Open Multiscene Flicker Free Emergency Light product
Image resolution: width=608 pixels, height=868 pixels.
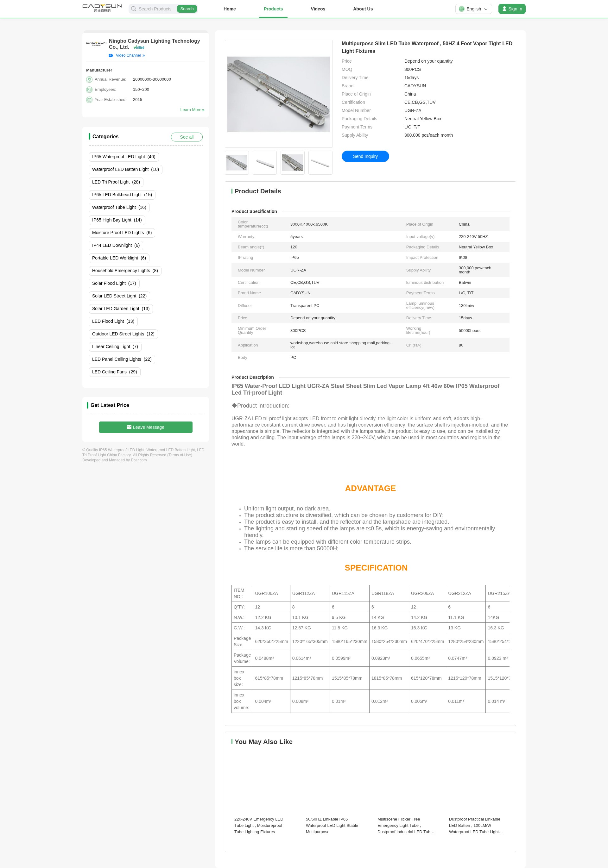[406, 826]
